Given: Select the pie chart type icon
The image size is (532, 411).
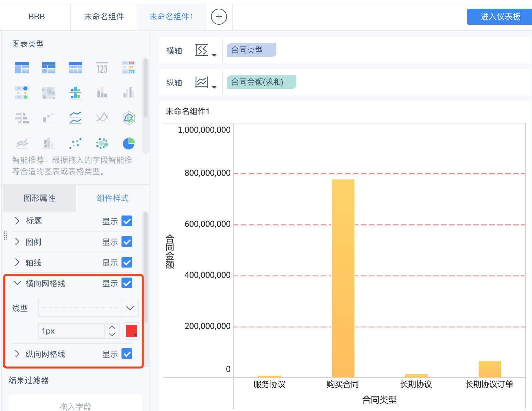Looking at the screenshot, I should (128, 143).
